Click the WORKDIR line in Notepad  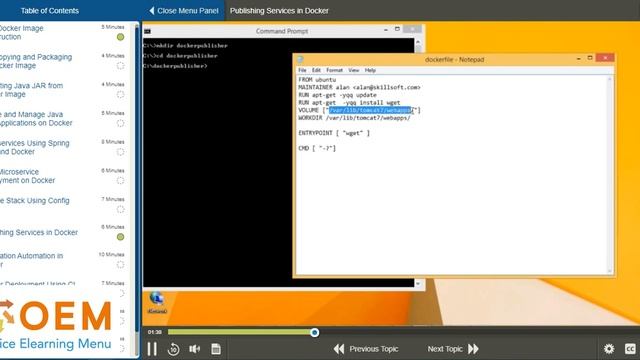[x=354, y=118]
